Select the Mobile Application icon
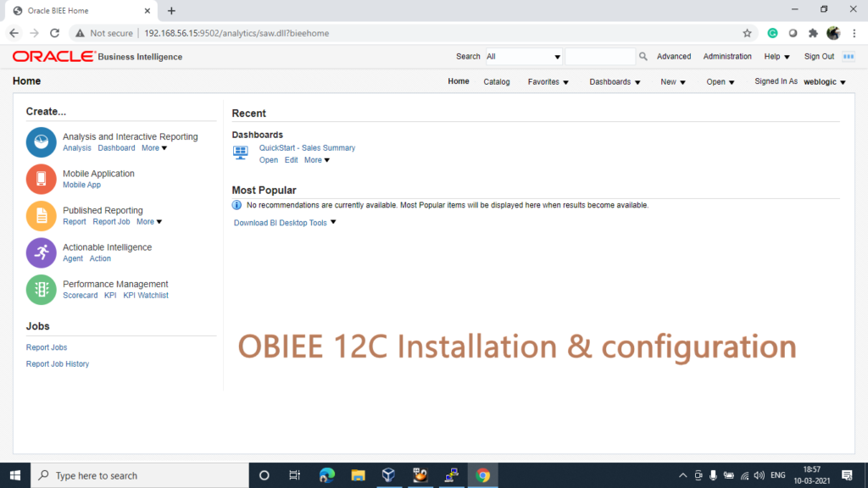This screenshot has height=488, width=868. (x=40, y=179)
